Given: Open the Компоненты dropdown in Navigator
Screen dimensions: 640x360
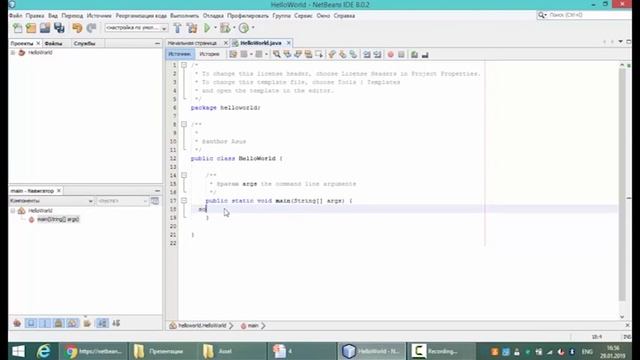Looking at the screenshot, I should click(51, 201).
